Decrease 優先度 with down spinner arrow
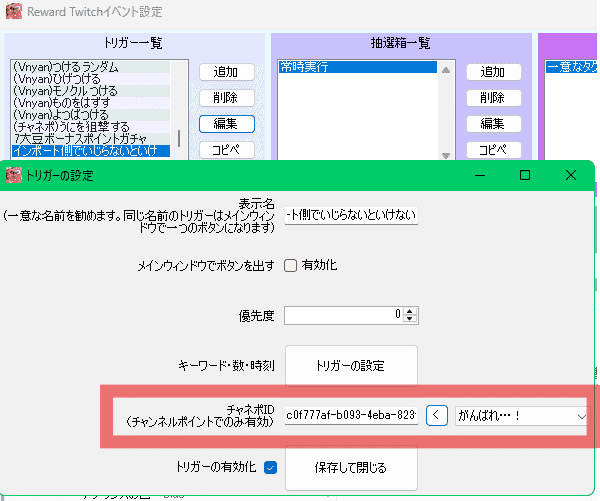The image size is (600, 501). point(410,319)
